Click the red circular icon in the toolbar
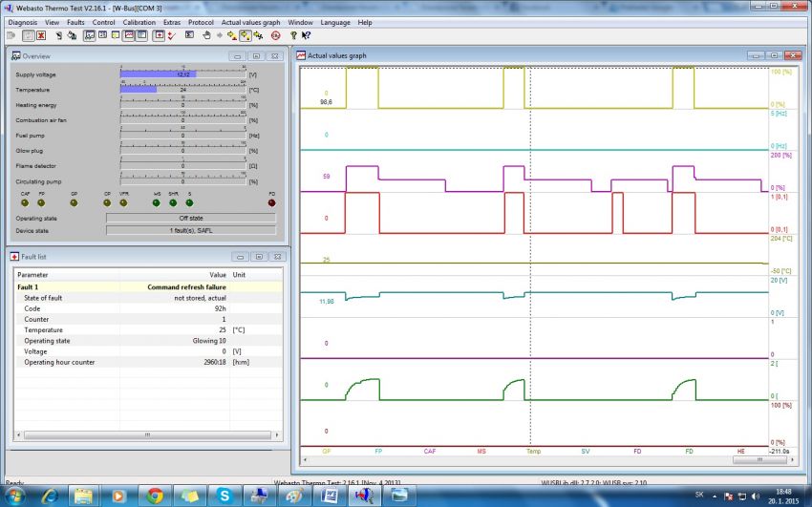 (x=275, y=35)
